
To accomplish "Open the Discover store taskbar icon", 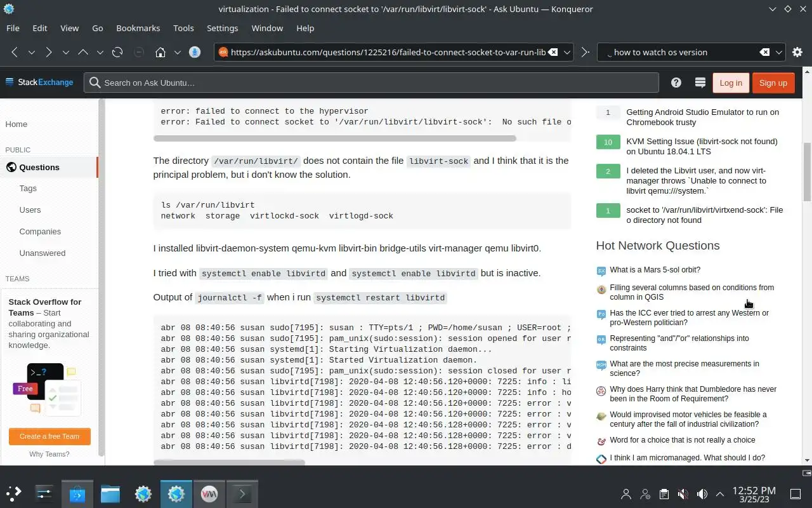I will pos(77,493).
